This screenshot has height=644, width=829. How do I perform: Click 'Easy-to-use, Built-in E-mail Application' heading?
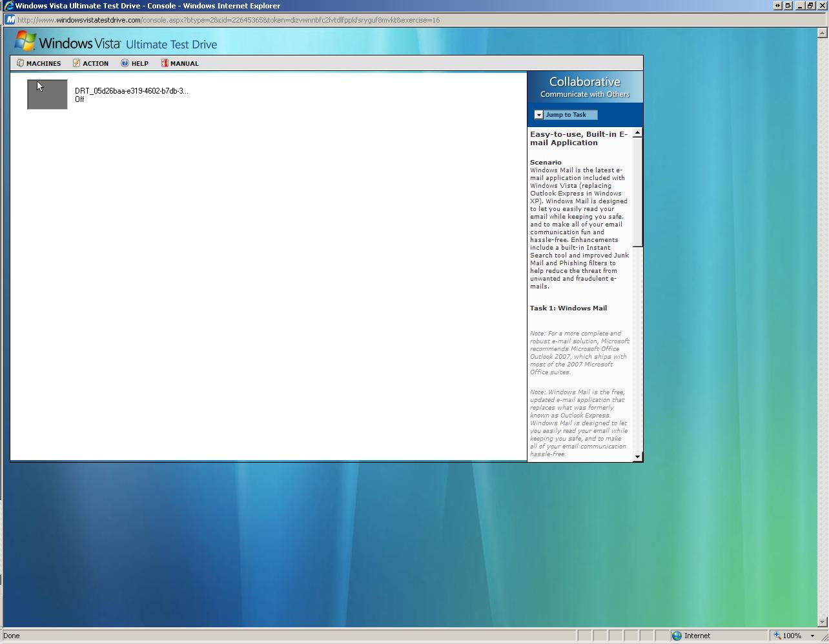[579, 139]
